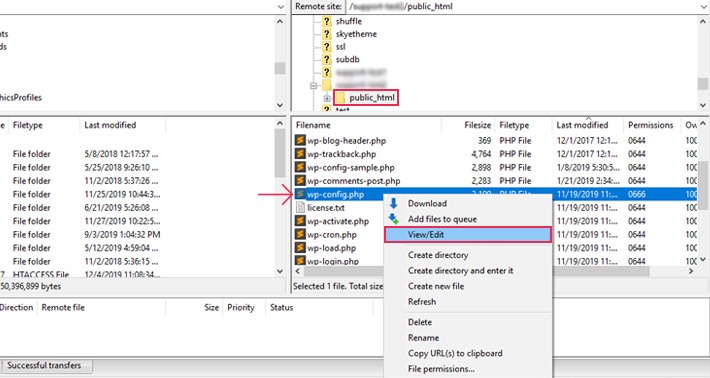710x378 pixels.
Task: Select the license.txt filename
Action: click(x=326, y=208)
